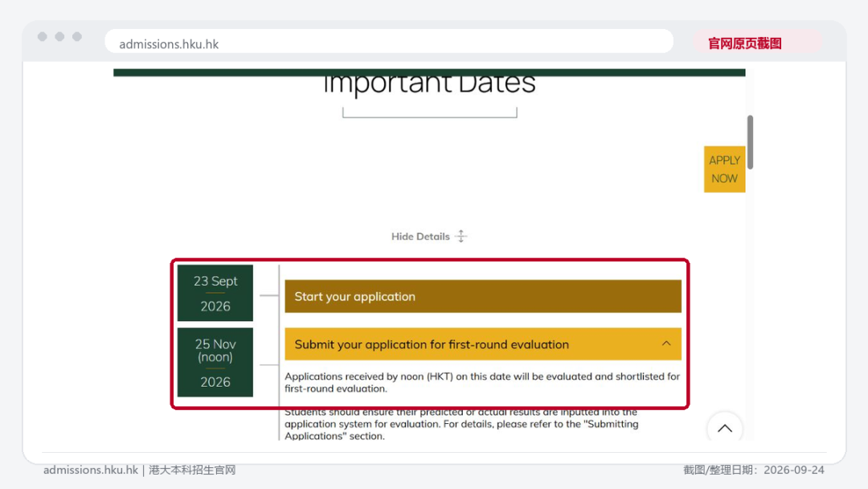Click the 'Students should ensure their predicted' paragraph
Viewport: 868px width, 489px height.
click(x=461, y=424)
